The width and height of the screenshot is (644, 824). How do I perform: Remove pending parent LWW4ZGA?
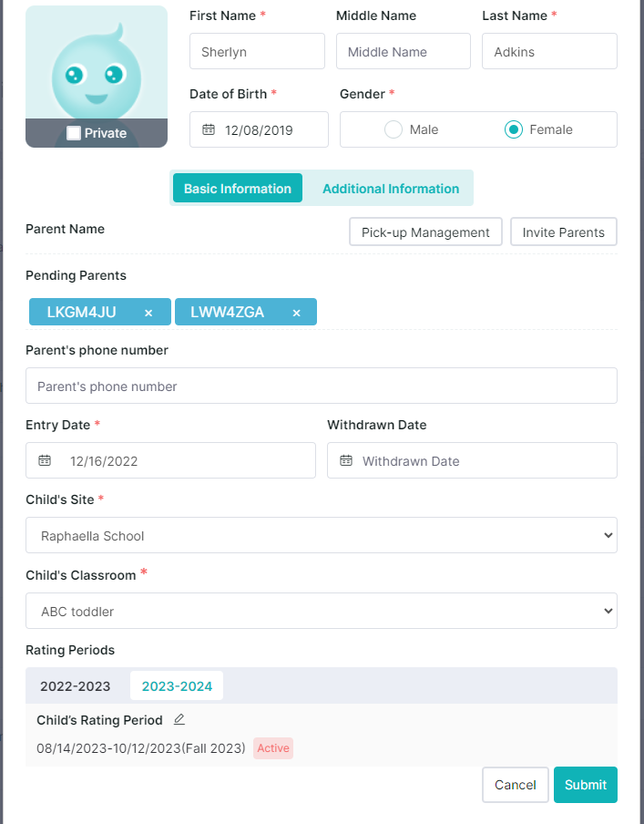296,313
